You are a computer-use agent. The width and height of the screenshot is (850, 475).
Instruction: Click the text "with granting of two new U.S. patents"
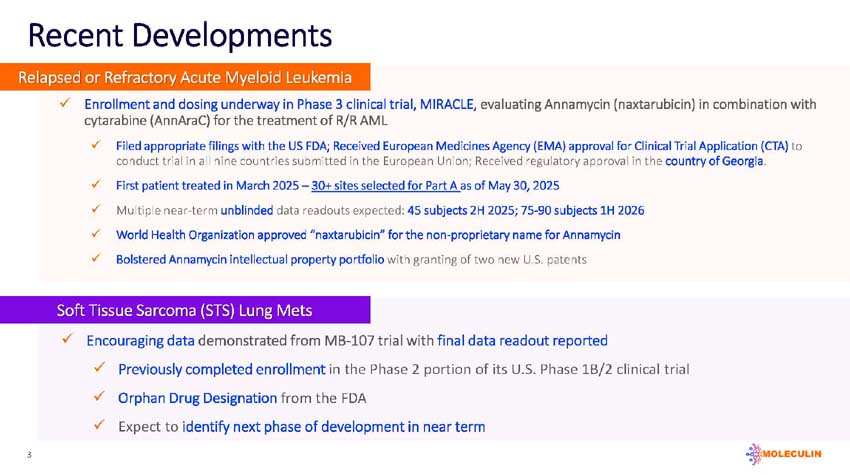coord(487,260)
